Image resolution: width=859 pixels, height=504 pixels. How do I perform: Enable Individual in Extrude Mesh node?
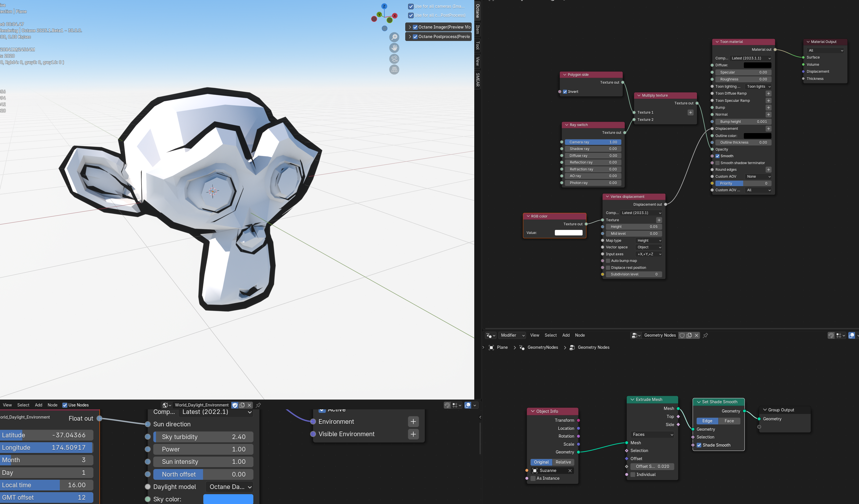coord(633,475)
